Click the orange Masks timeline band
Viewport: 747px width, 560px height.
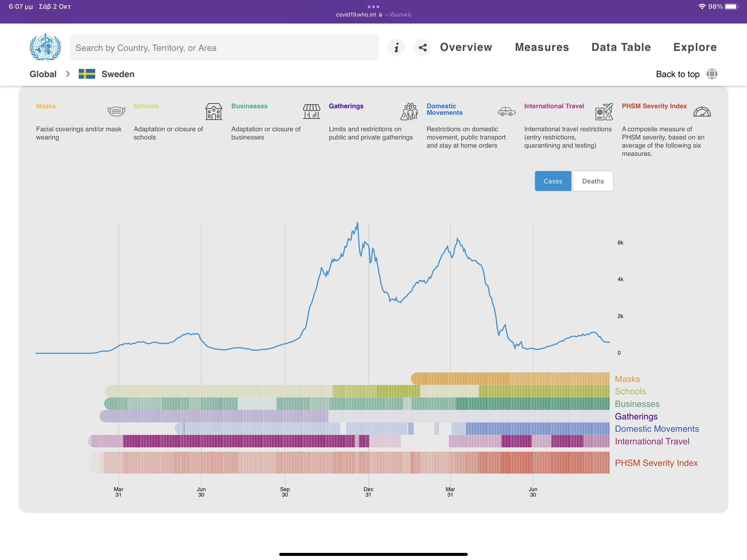point(510,378)
